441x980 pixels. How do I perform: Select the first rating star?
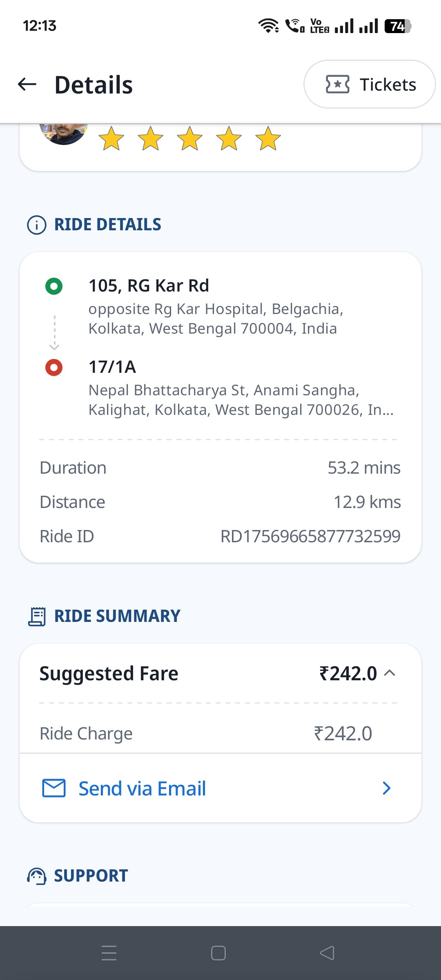(111, 138)
